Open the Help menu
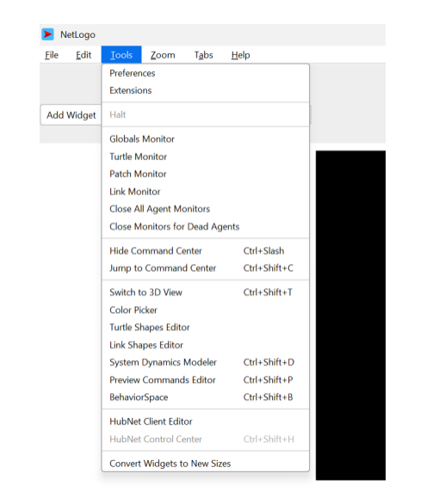The image size is (439, 504). [240, 55]
